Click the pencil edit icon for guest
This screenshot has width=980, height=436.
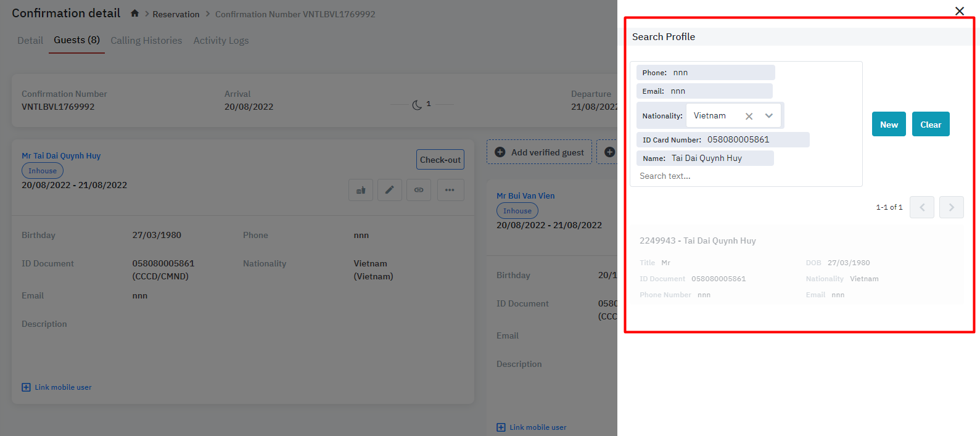(390, 190)
